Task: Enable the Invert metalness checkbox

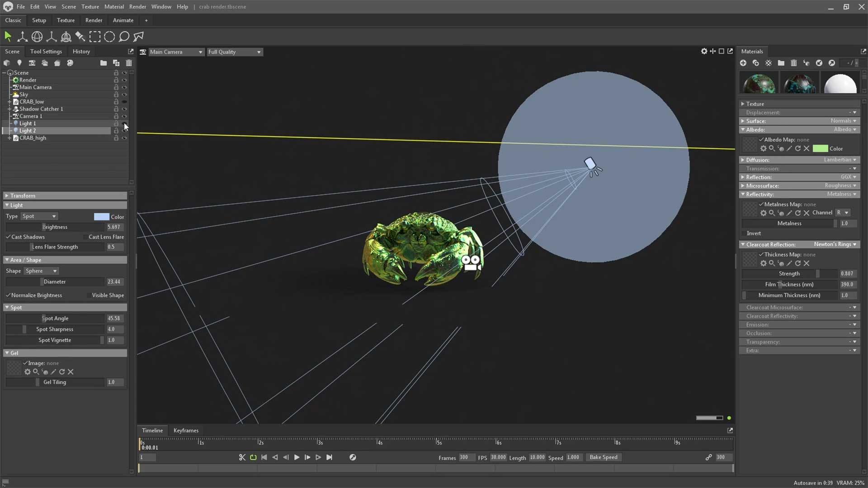Action: 744,233
